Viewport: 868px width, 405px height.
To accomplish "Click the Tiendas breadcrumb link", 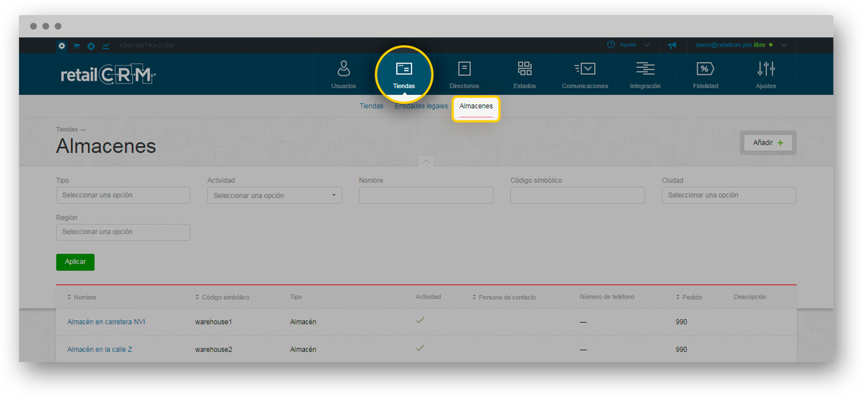I will coord(67,129).
